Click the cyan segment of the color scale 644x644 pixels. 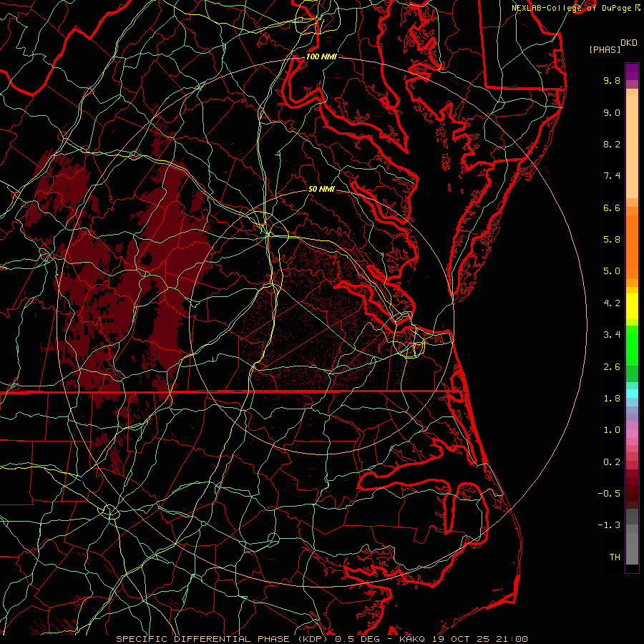(x=632, y=394)
